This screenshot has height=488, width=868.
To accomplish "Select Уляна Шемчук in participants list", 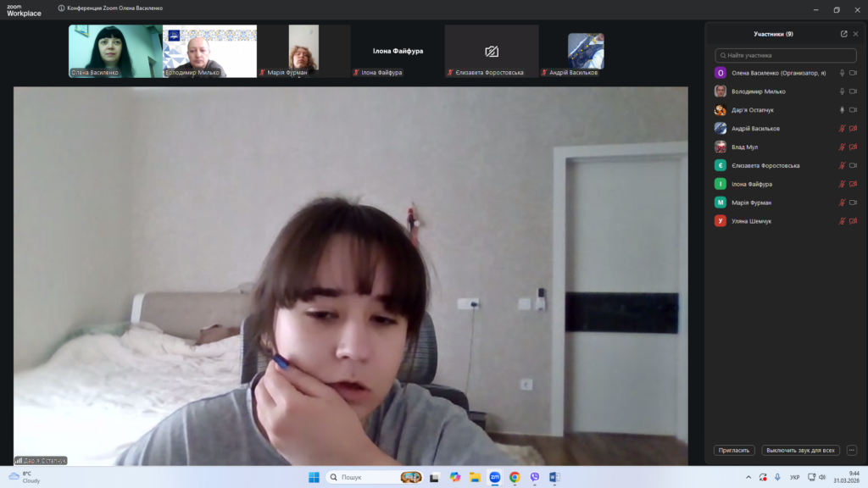I will [751, 221].
